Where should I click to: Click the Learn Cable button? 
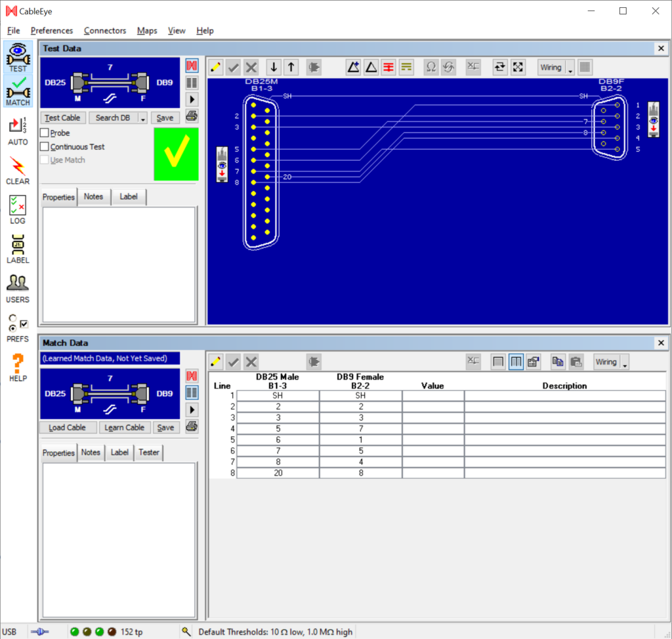click(124, 428)
